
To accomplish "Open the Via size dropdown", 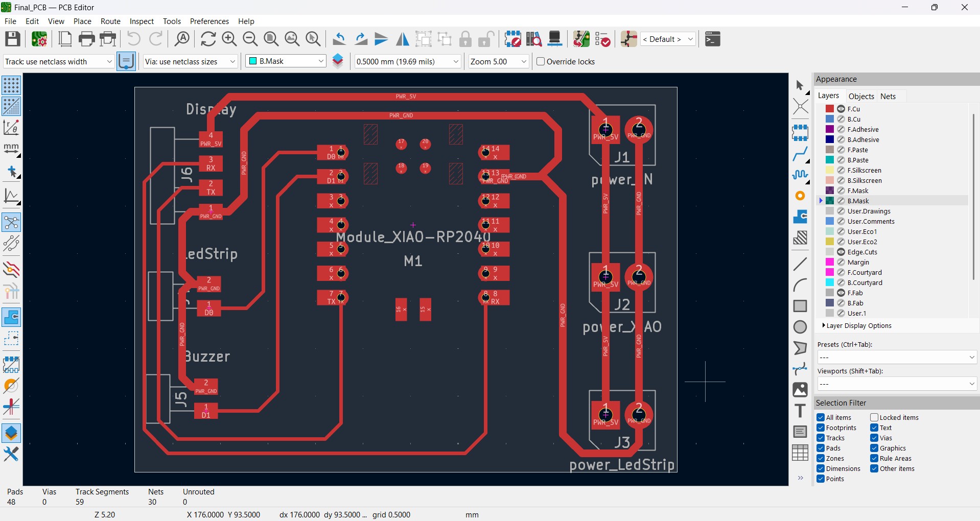I will (191, 61).
